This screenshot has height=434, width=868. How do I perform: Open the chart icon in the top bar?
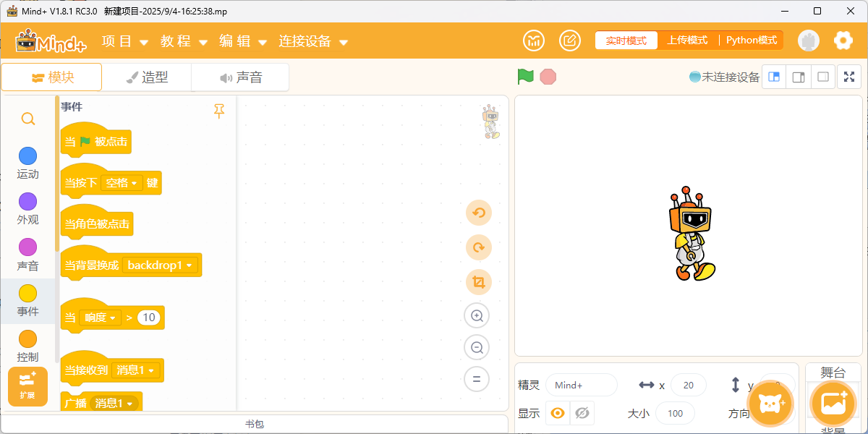coord(534,41)
